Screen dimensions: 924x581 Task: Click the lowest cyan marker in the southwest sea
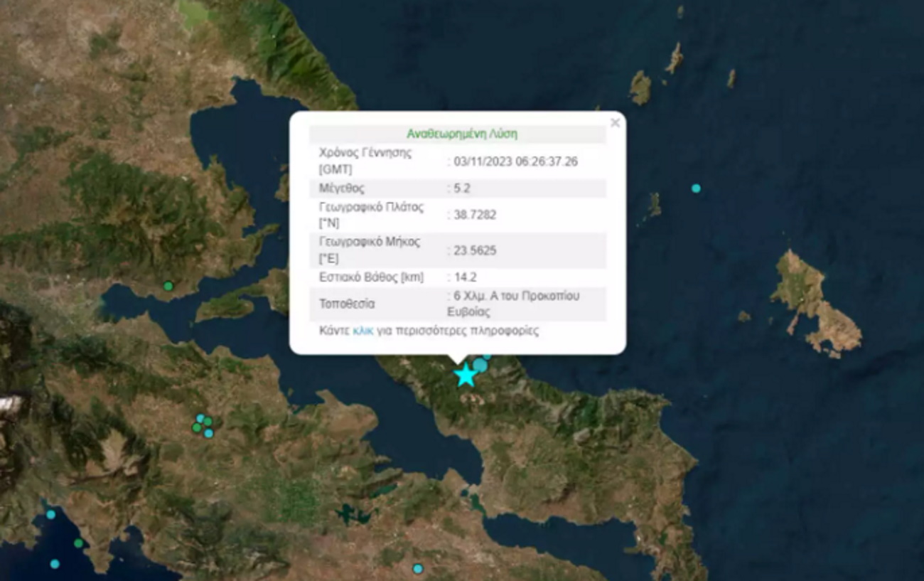pyautogui.click(x=55, y=564)
